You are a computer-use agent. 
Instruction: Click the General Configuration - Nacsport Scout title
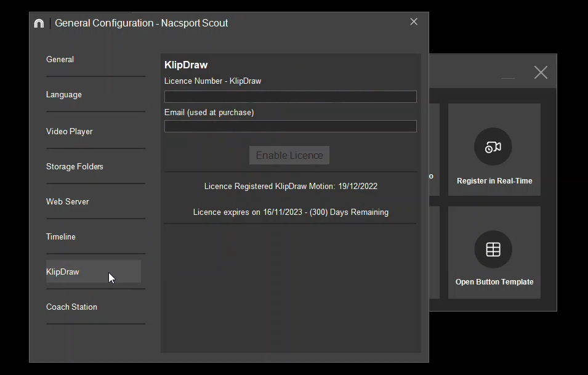point(142,23)
